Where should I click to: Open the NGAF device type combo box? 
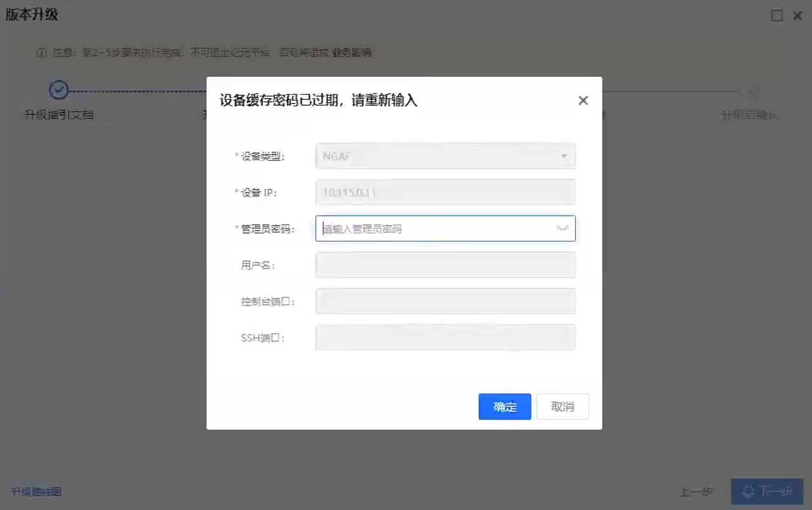tap(440, 156)
